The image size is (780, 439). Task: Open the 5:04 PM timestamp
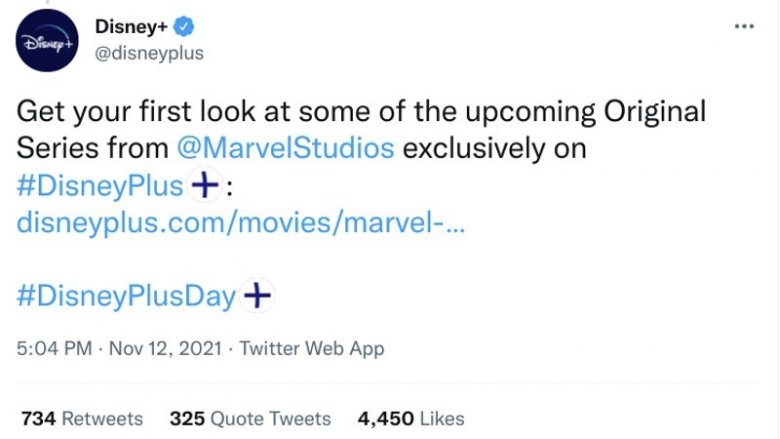click(x=54, y=348)
